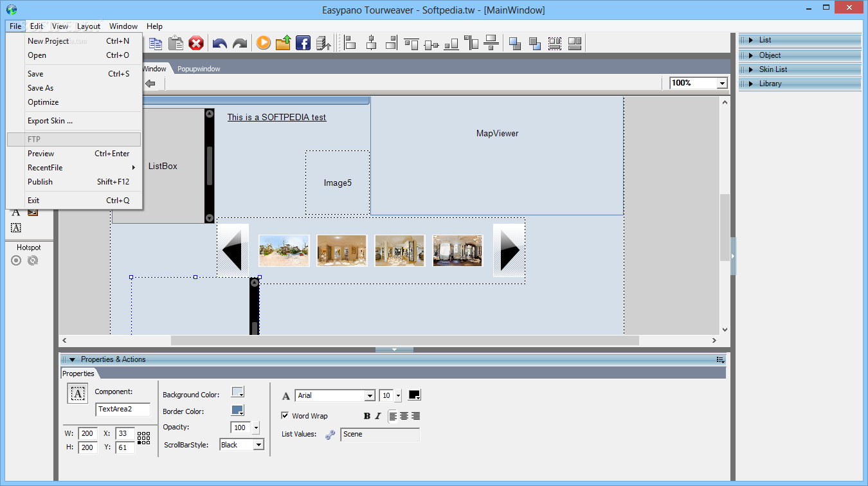Align selected objects to top edge
The width and height of the screenshot is (868, 486).
(x=411, y=43)
